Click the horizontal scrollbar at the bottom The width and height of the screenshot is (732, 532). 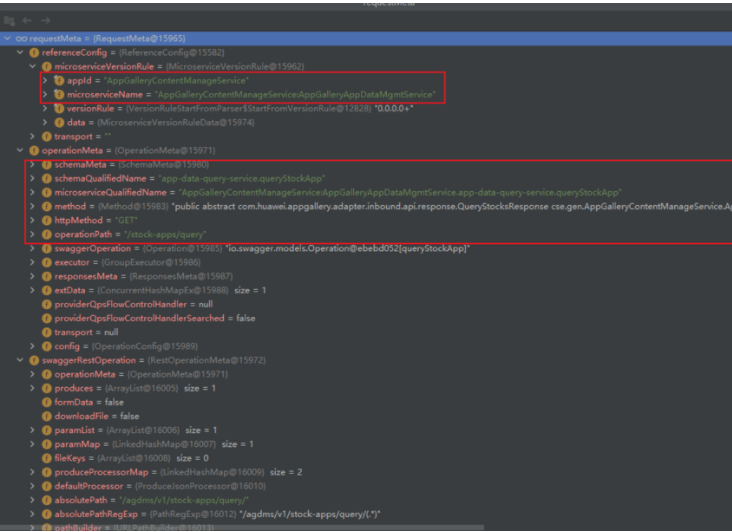click(242, 528)
